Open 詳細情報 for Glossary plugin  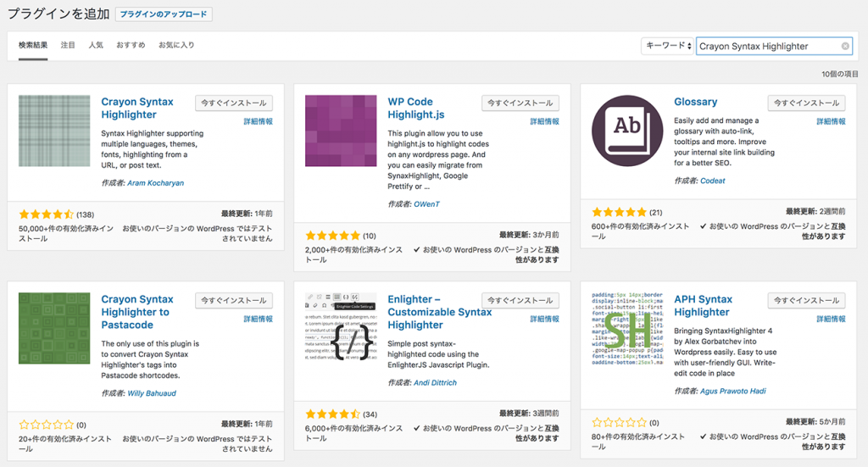(831, 122)
